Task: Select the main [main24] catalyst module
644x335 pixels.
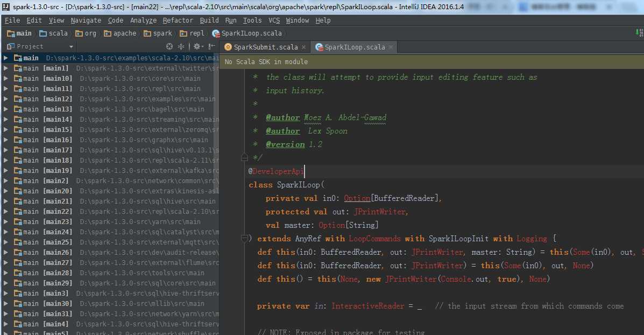Action: click(110, 232)
